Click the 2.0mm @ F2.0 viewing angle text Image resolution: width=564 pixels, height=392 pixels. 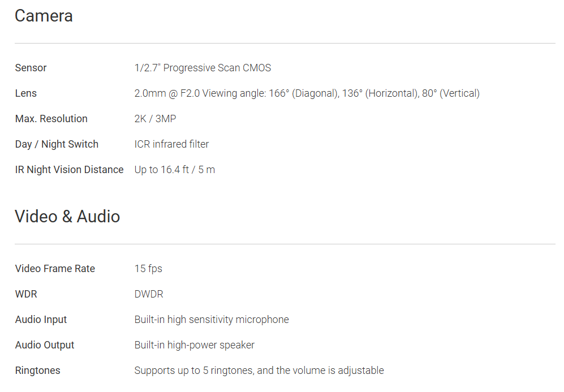point(307,93)
